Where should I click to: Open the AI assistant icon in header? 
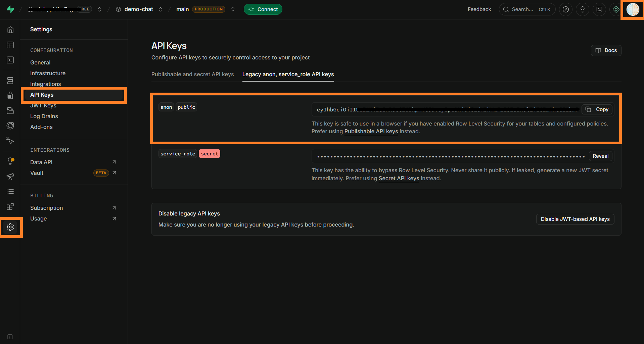pyautogui.click(x=616, y=9)
